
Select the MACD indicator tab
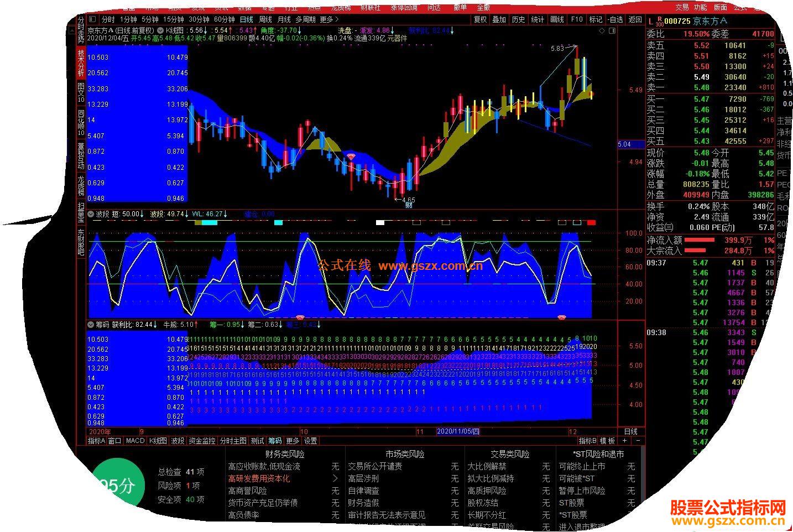pos(135,441)
